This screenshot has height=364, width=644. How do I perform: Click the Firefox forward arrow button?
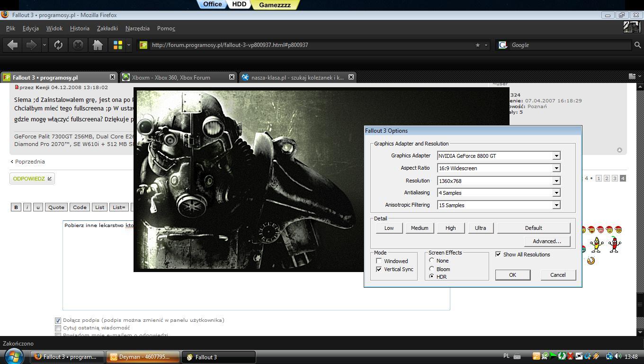click(x=31, y=45)
